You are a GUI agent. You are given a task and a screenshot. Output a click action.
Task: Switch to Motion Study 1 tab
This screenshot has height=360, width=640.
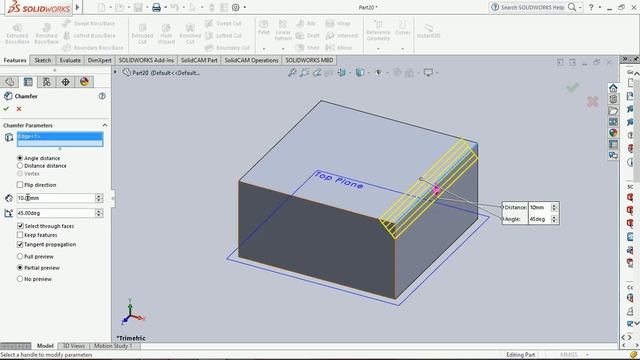pos(113,346)
